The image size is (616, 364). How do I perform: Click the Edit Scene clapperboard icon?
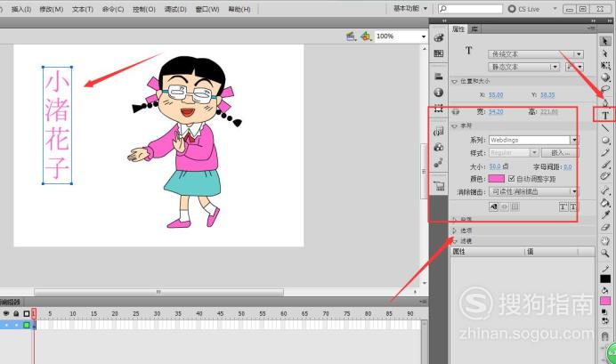351,36
